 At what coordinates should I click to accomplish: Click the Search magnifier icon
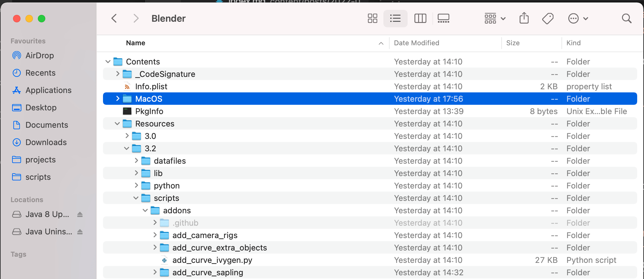click(x=627, y=19)
